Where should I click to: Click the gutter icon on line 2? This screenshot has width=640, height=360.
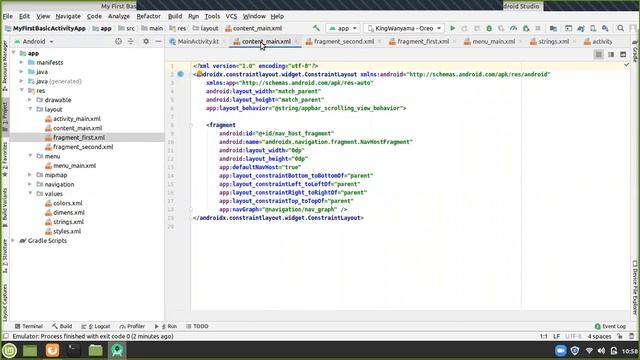180,74
